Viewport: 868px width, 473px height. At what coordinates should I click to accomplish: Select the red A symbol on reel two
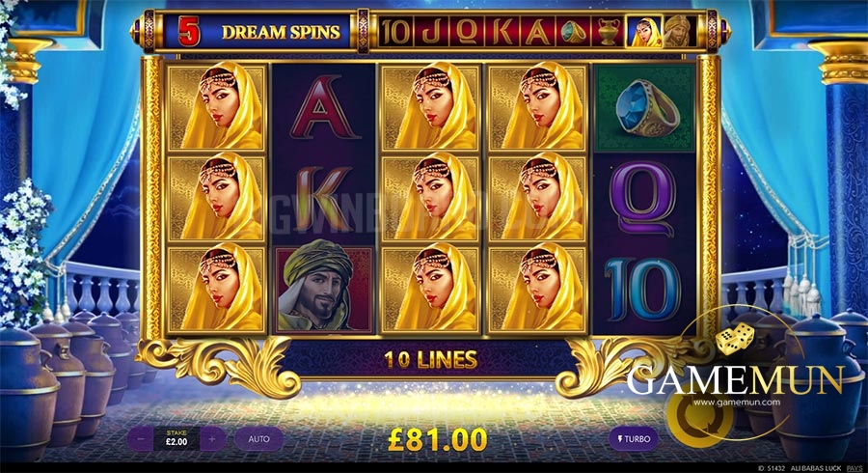tap(323, 107)
